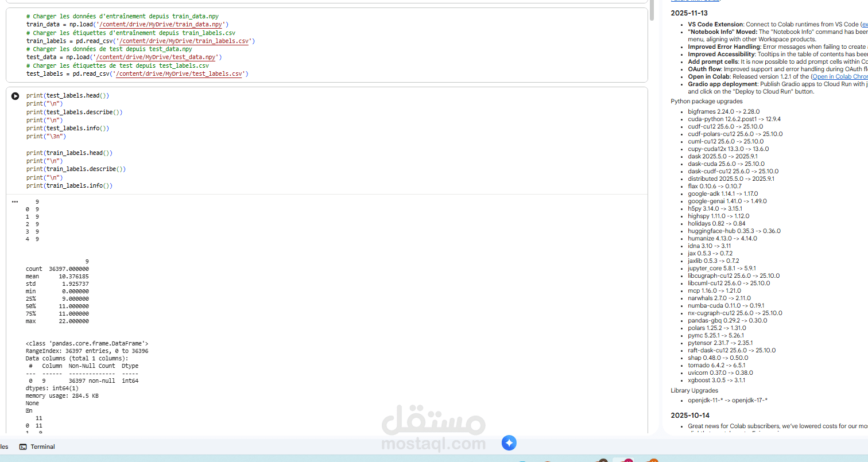The width and height of the screenshot is (868, 462).
Task: Click the dask 2025.5.0 upgrade entry
Action: click(x=723, y=156)
